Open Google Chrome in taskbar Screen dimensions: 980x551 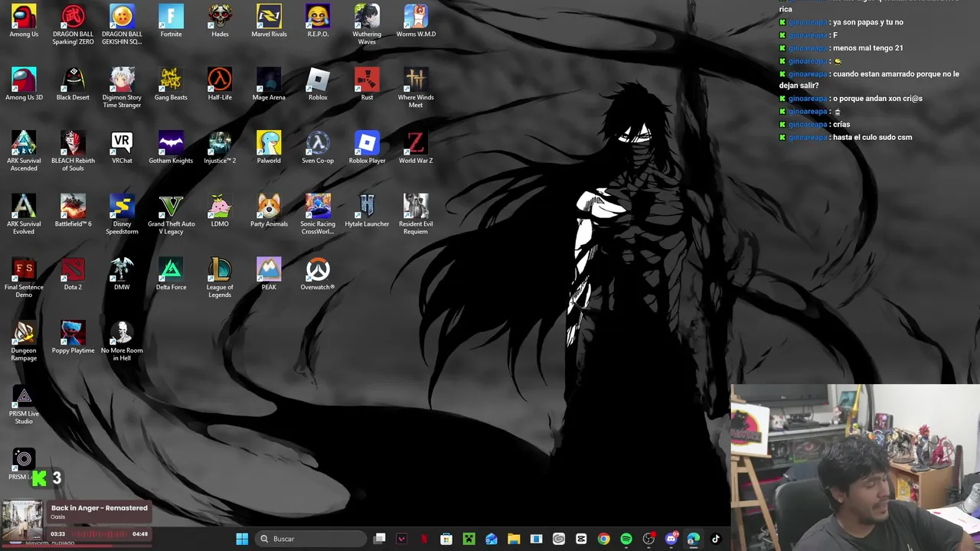tap(603, 539)
